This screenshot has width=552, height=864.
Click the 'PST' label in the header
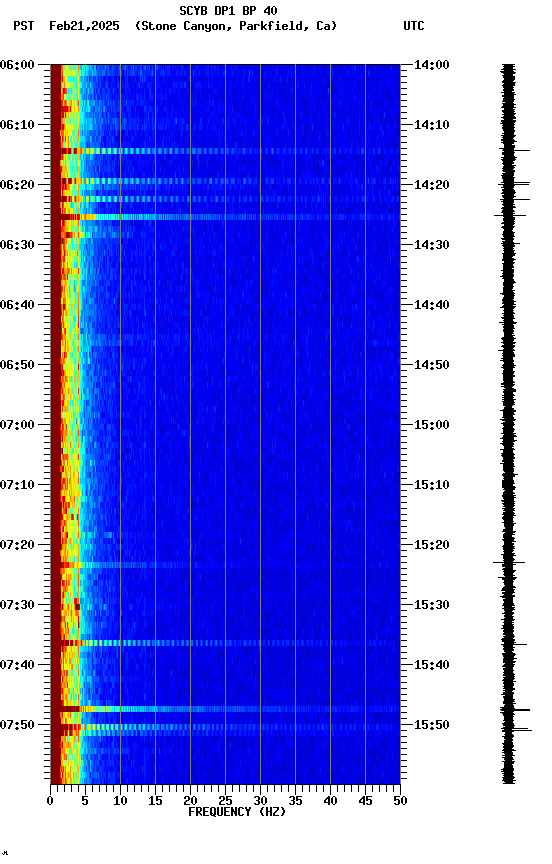24,26
